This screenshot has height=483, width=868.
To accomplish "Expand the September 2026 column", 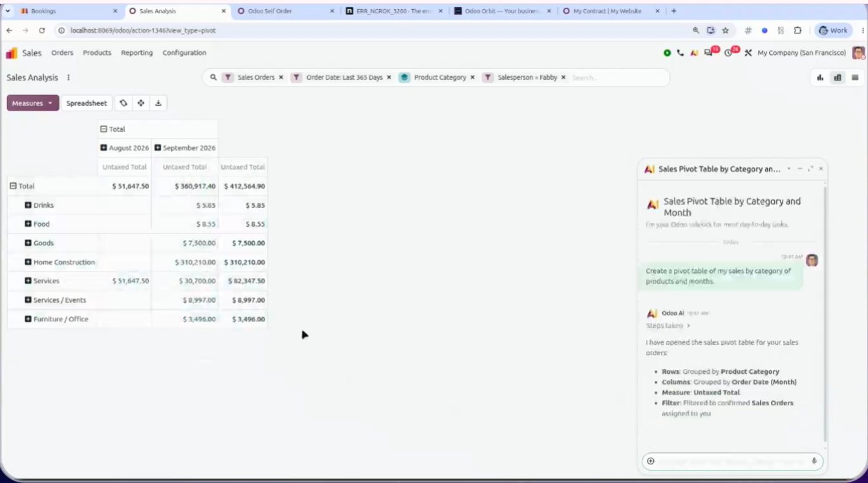I will coord(158,148).
